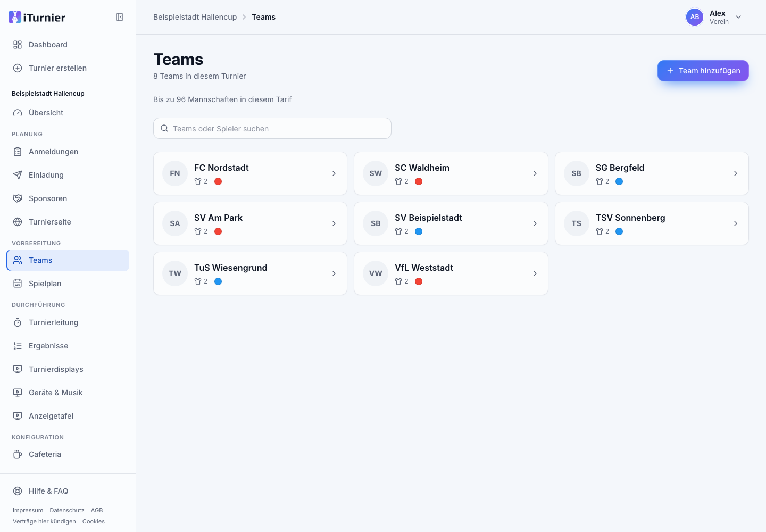The image size is (766, 532).
Task: Open Turnier erstellen menu item
Action: click(x=68, y=68)
